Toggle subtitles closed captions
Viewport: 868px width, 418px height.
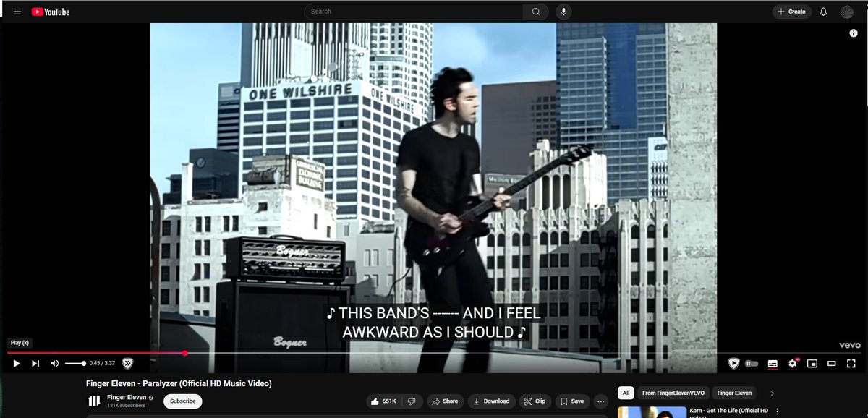[773, 363]
